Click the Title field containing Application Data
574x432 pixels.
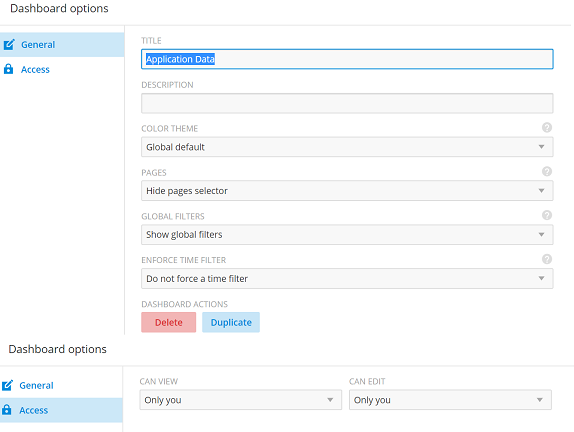347,59
